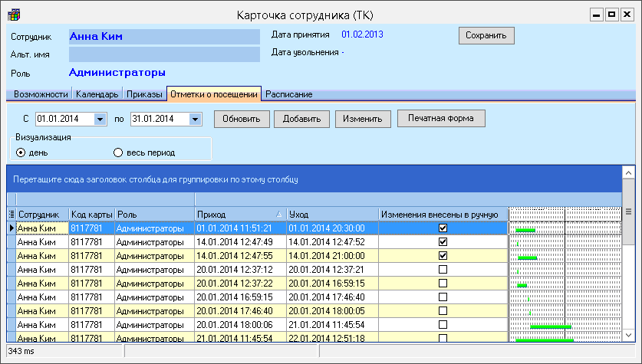
Task: Open the Приказы tab
Action: click(x=144, y=94)
